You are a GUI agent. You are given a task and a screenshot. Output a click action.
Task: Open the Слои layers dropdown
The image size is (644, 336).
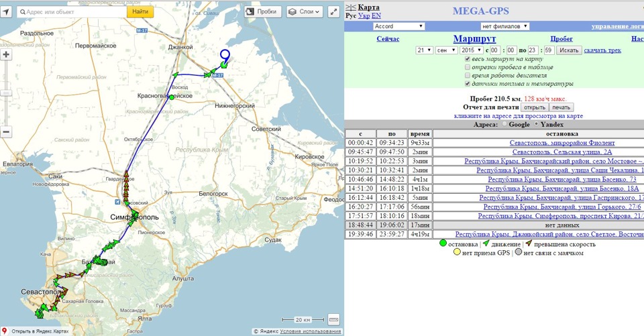(x=305, y=11)
